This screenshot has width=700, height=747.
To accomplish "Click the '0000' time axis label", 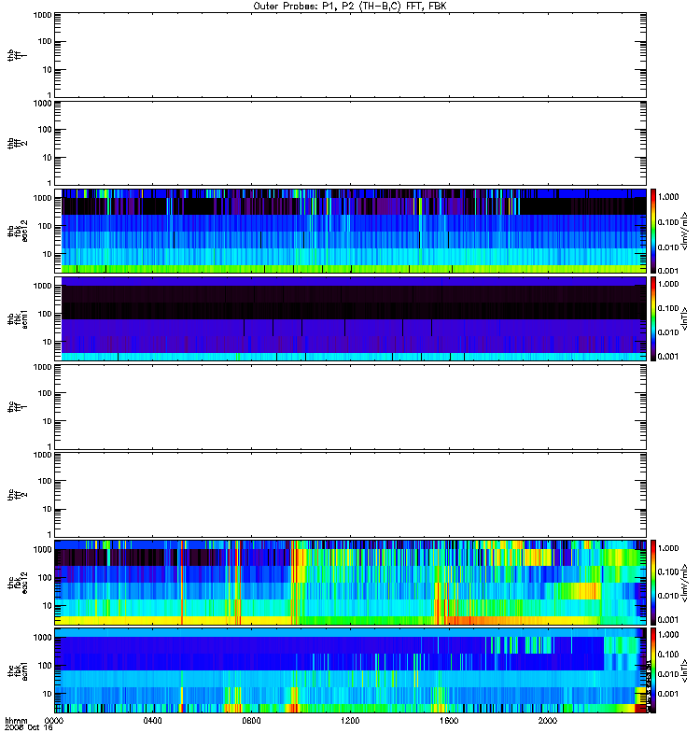I will click(54, 720).
